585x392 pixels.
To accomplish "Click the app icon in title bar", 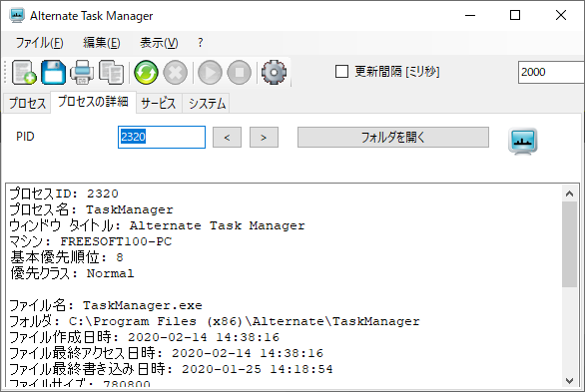I will click(x=17, y=15).
